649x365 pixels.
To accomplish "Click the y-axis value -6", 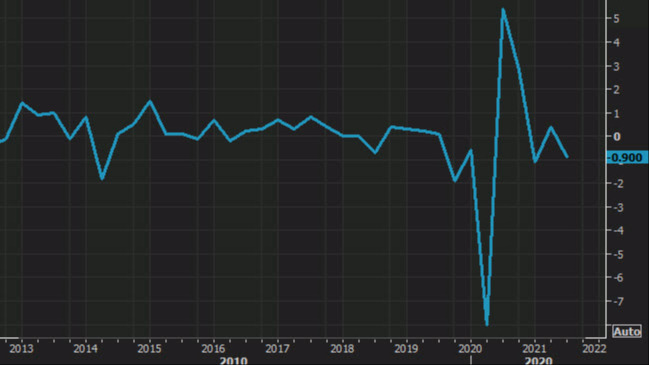I will [x=618, y=278].
